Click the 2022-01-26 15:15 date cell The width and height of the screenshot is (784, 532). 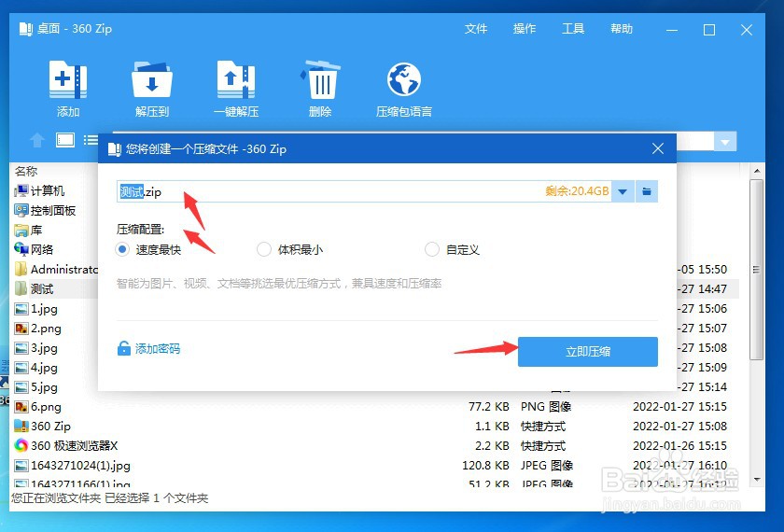coord(679,445)
